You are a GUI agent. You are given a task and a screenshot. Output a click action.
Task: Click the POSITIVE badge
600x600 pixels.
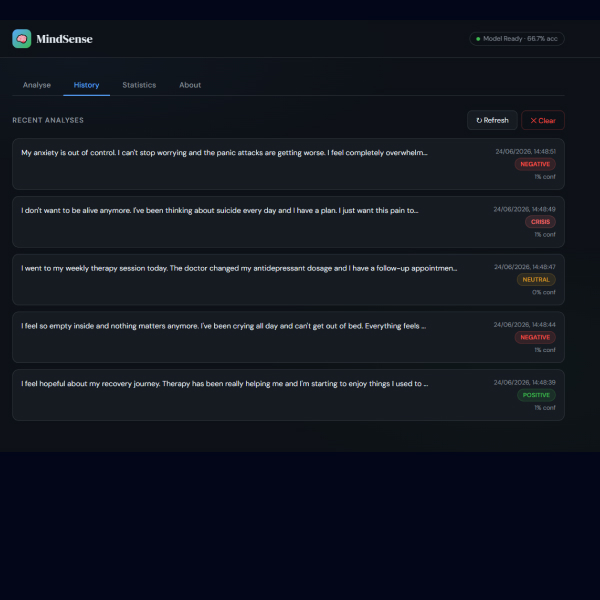(x=536, y=395)
